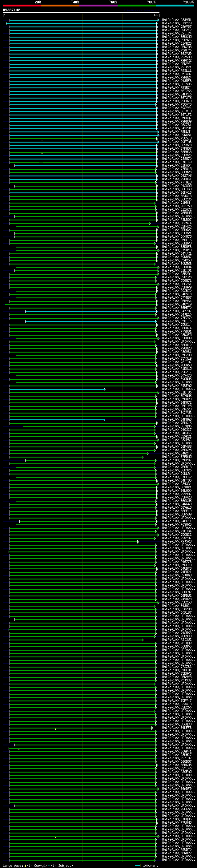
Task: Click the cyan ~100% identity color segment
Action: pos(175,6)
